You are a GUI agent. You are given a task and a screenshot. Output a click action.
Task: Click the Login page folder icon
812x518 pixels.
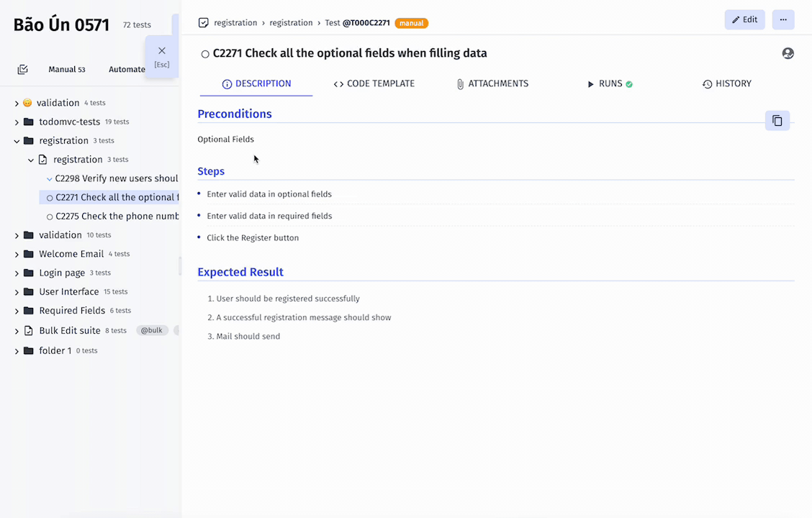(x=29, y=273)
